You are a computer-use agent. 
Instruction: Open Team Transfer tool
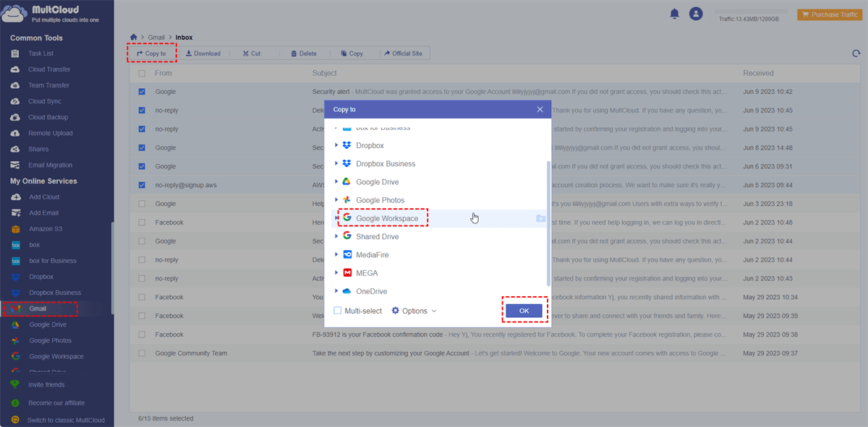point(48,85)
